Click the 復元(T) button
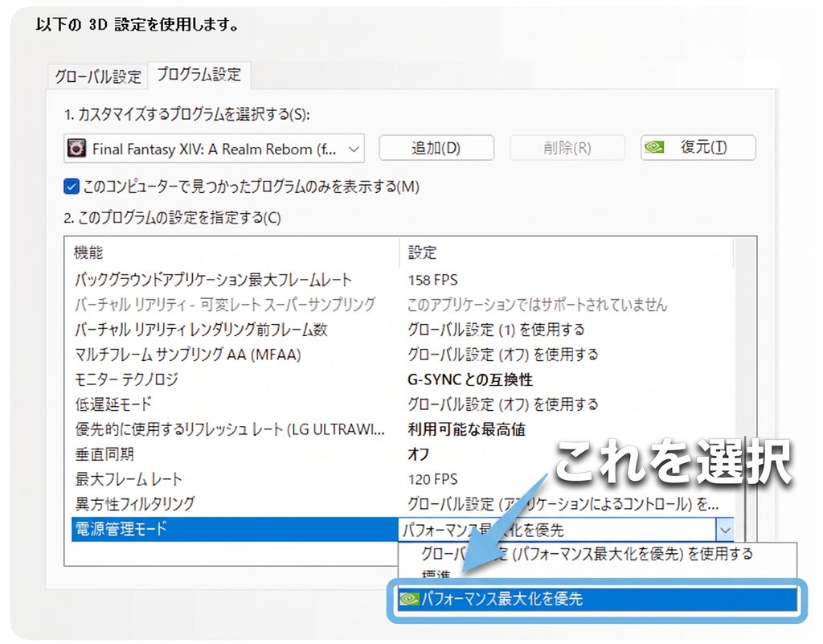 coord(698,147)
